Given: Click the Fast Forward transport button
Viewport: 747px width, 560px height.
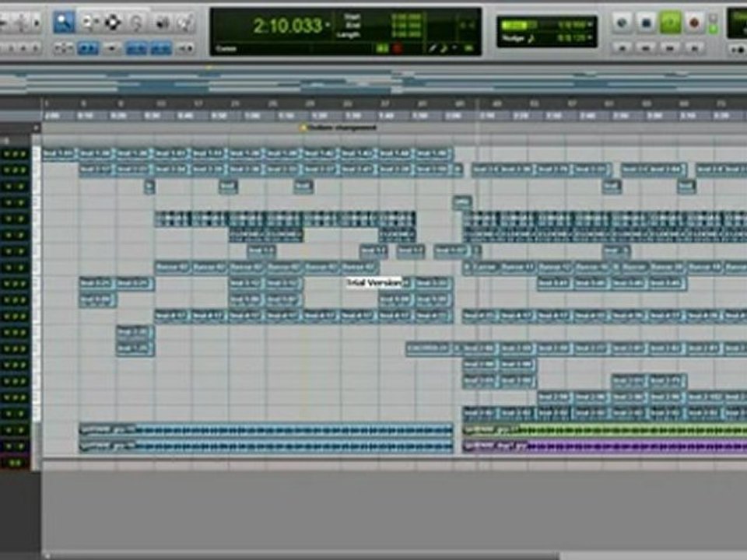Looking at the screenshot, I should pyautogui.click(x=670, y=48).
